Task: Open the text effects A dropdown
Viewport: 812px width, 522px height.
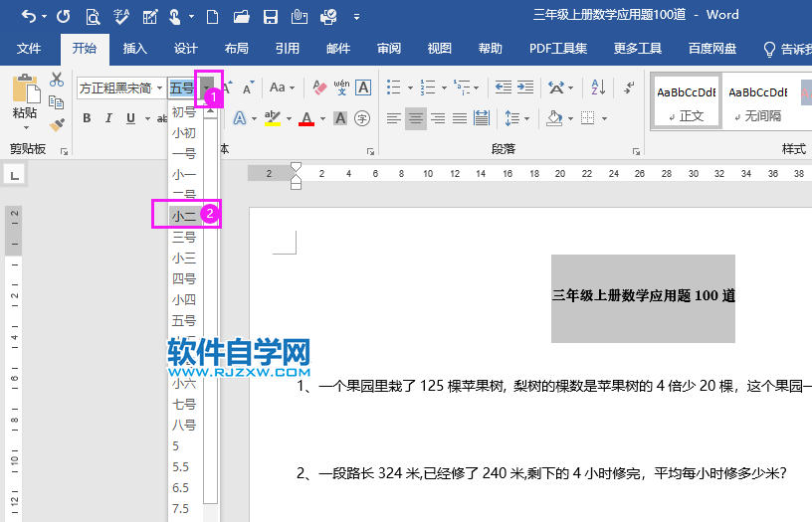Action: [x=255, y=119]
